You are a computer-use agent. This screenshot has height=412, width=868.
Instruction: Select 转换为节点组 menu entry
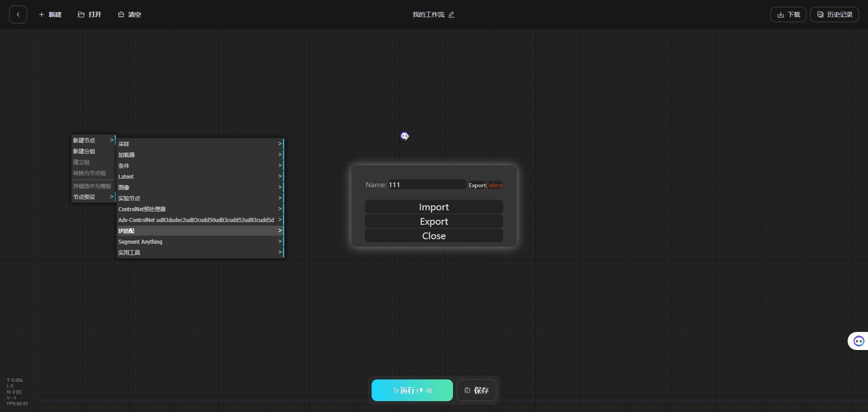coord(93,173)
